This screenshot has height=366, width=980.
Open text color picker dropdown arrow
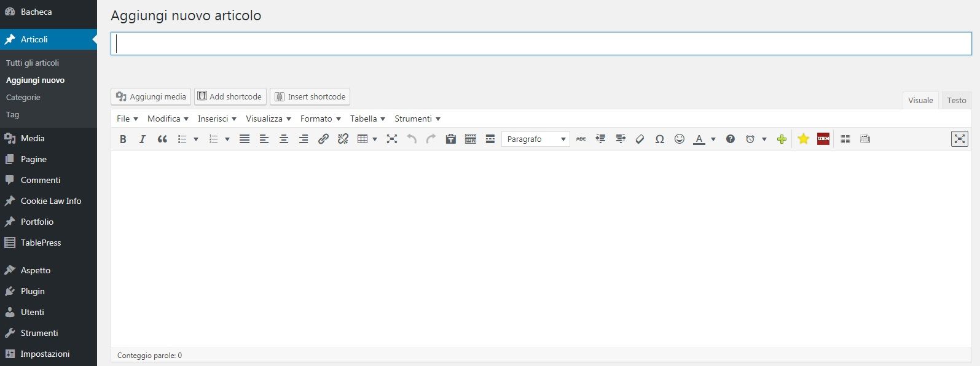pyautogui.click(x=713, y=139)
